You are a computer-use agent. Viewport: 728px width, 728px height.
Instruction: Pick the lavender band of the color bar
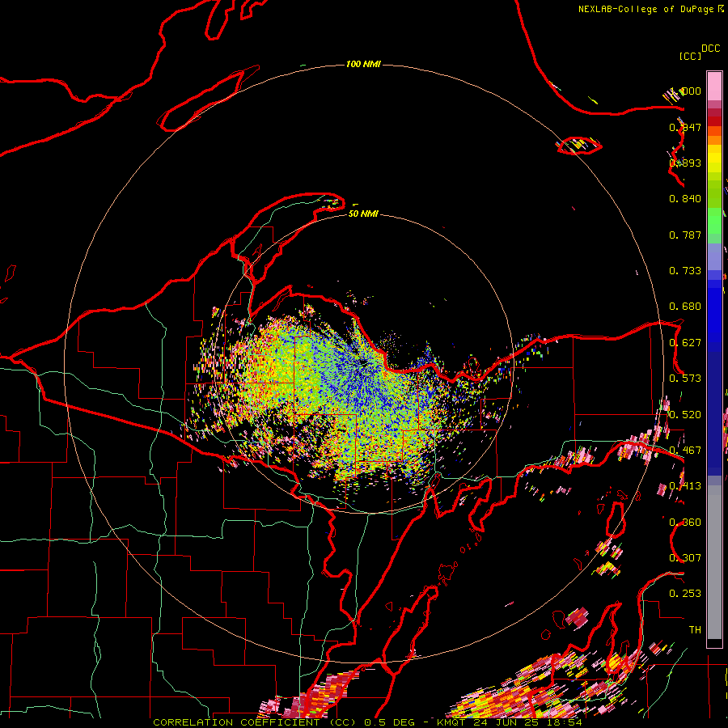[x=714, y=256]
